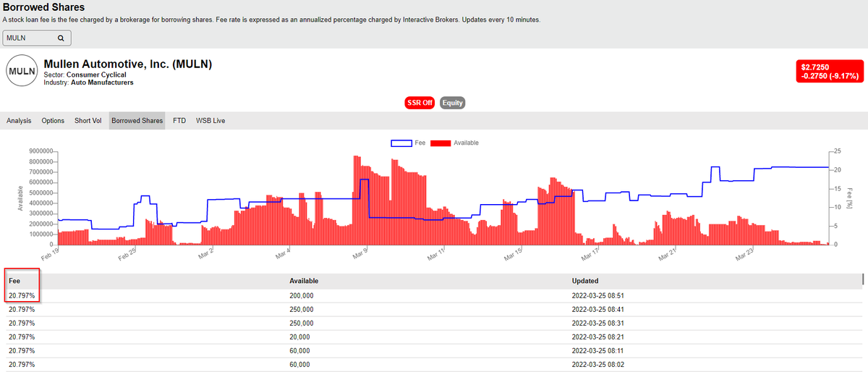The width and height of the screenshot is (868, 372).
Task: Click the round MULN logo badge
Action: [x=22, y=72]
